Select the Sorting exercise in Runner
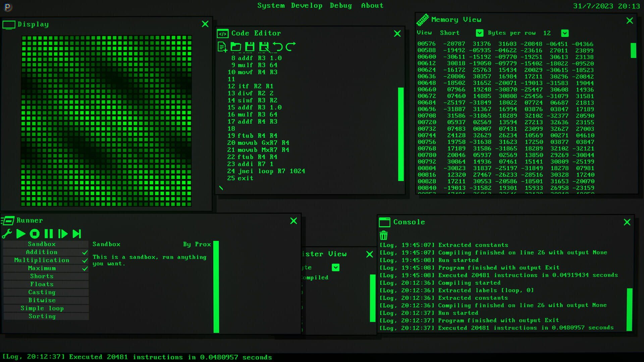644x362 pixels. click(42, 316)
